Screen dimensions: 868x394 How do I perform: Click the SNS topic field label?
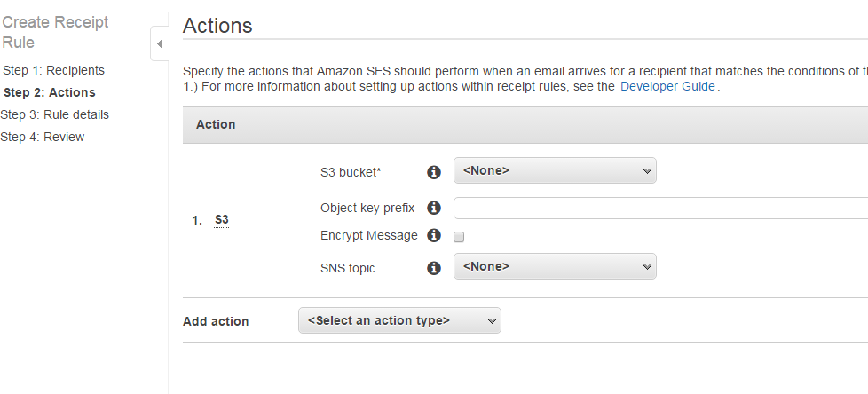click(x=347, y=267)
